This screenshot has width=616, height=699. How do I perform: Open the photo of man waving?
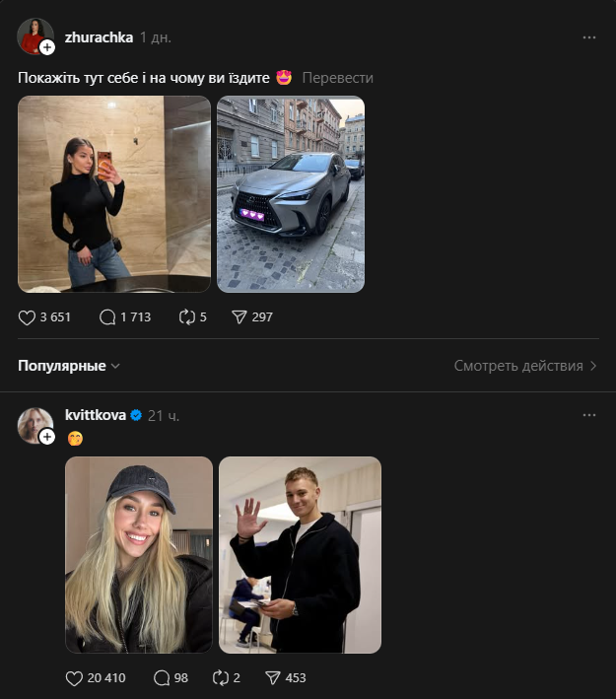(300, 554)
